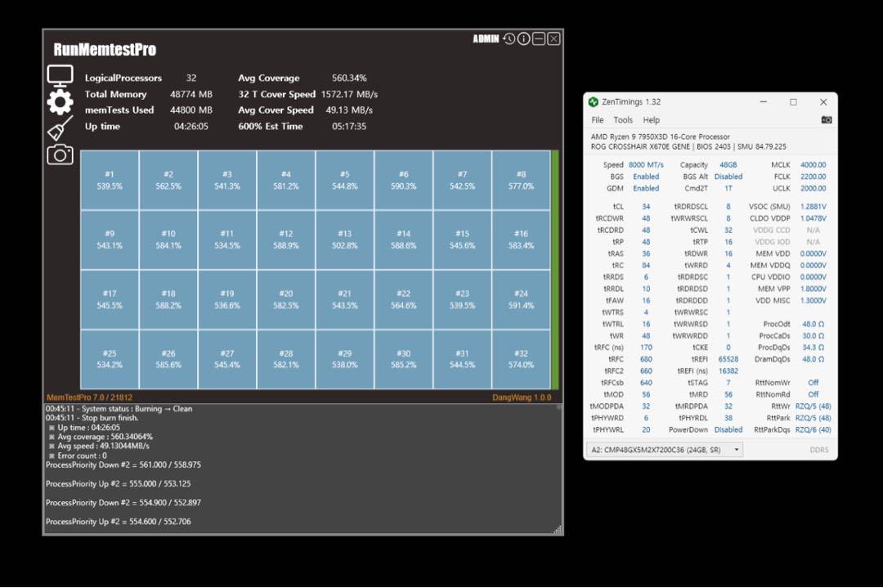Click the history clock icon beside ADMIN
This screenshot has width=883, height=588.
coord(509,38)
